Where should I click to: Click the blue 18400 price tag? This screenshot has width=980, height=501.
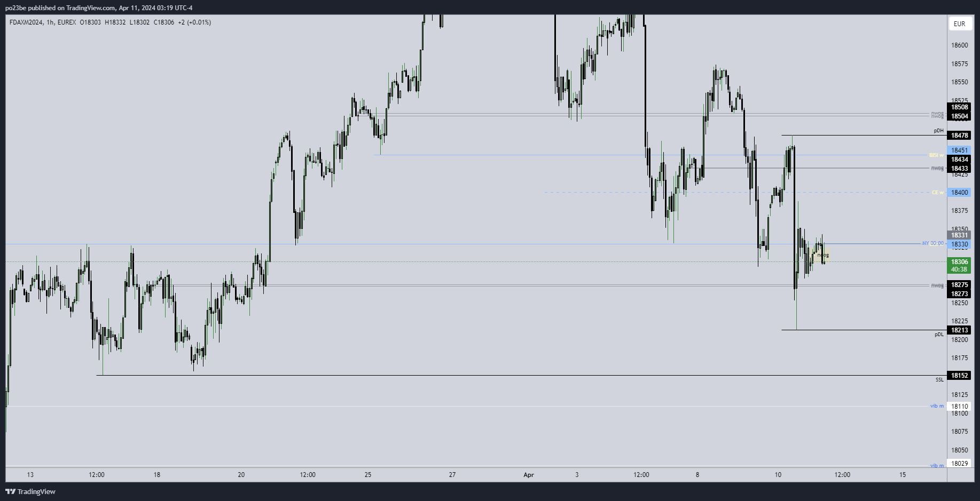coord(959,193)
